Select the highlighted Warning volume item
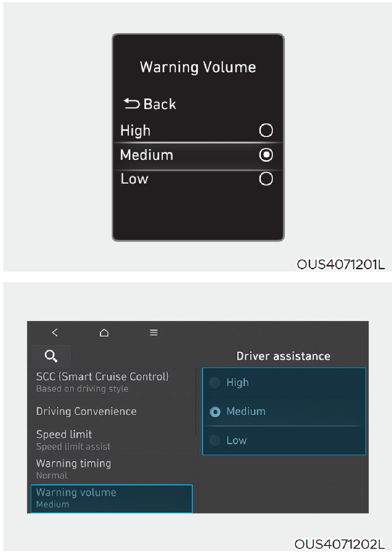Screen dimensions: 392x553 [x=112, y=498]
